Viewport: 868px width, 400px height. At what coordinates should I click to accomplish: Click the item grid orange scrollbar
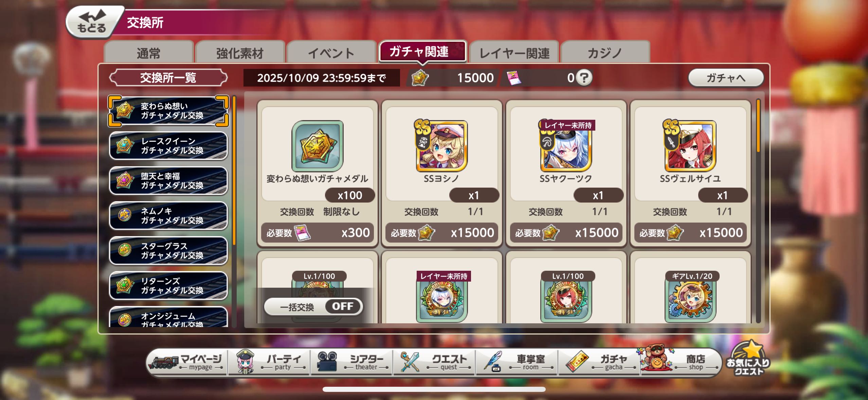point(758,126)
